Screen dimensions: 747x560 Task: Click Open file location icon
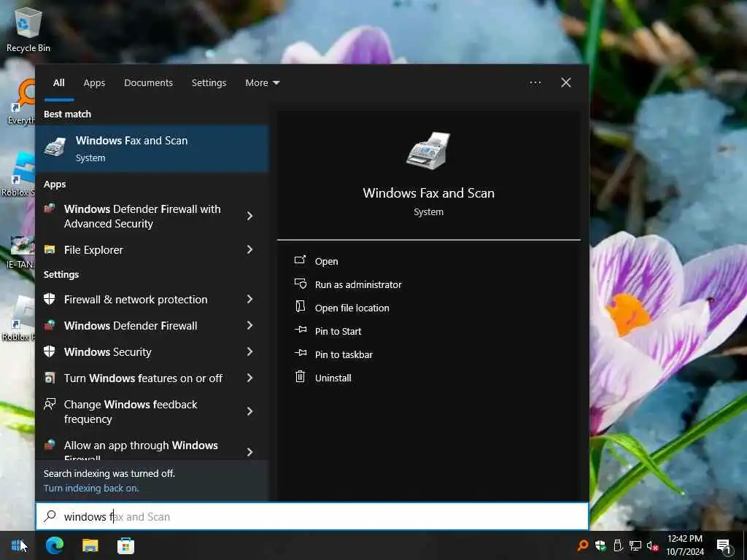pyautogui.click(x=300, y=307)
